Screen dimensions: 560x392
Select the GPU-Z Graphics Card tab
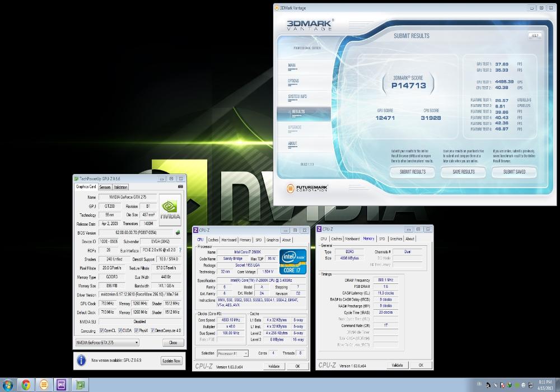86,186
